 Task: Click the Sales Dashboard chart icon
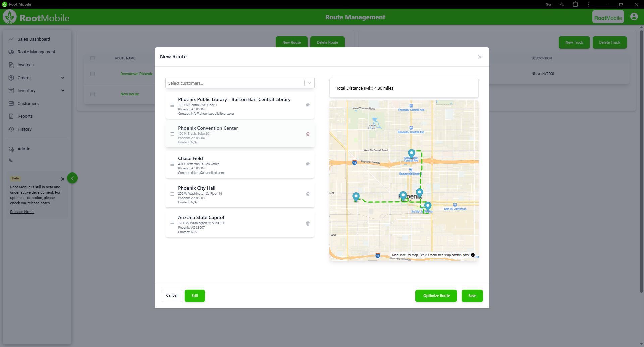coord(11,39)
